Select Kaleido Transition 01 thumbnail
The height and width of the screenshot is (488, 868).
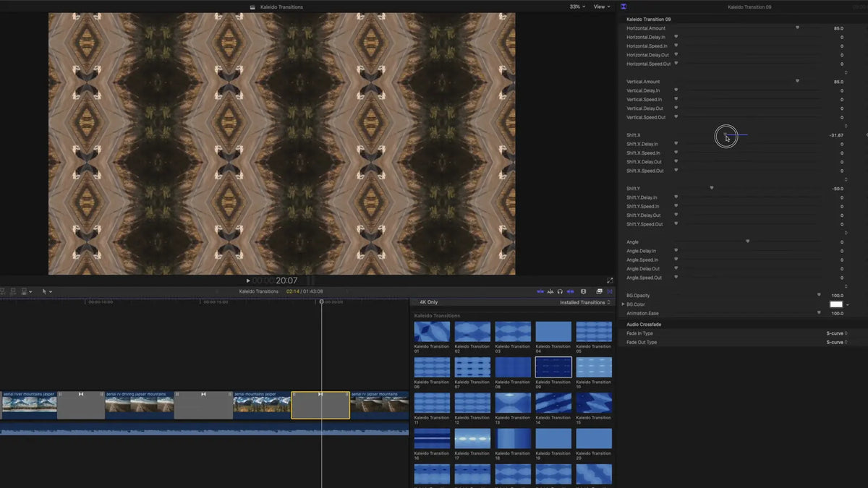coord(432,332)
